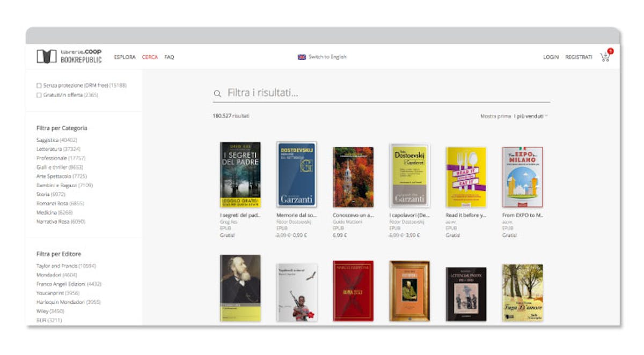Focus the 'Filtra i risultati' search field

[x=381, y=93]
